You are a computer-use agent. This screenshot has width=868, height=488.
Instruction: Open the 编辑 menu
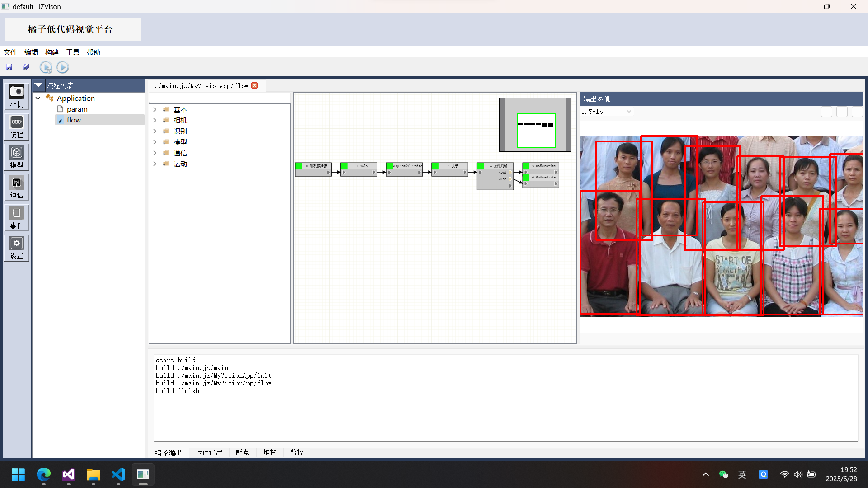pos(31,52)
